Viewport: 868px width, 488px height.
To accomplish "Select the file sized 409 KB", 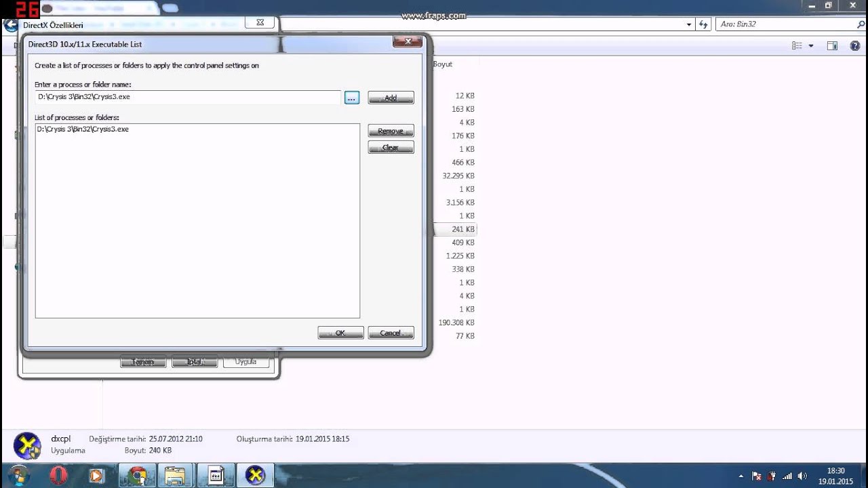I will click(463, 243).
